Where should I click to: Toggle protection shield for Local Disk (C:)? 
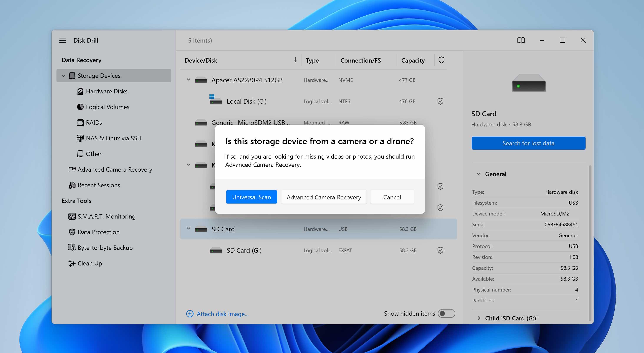pos(440,101)
